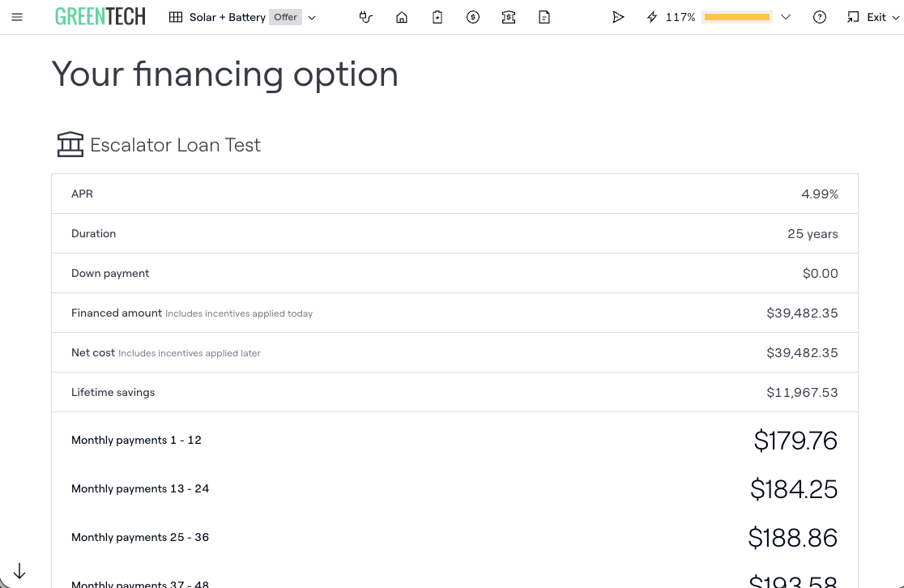Open the bank financing icon in toolbar
The width and height of the screenshot is (904, 588).
(509, 17)
